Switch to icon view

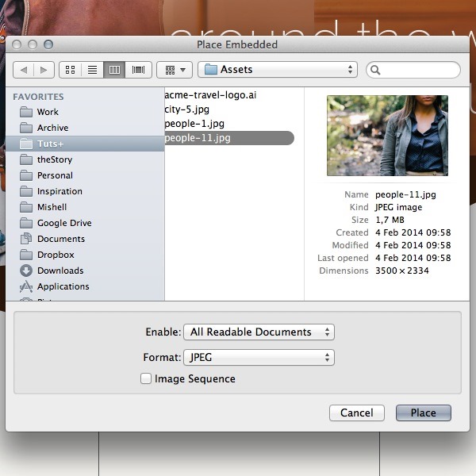(x=70, y=70)
